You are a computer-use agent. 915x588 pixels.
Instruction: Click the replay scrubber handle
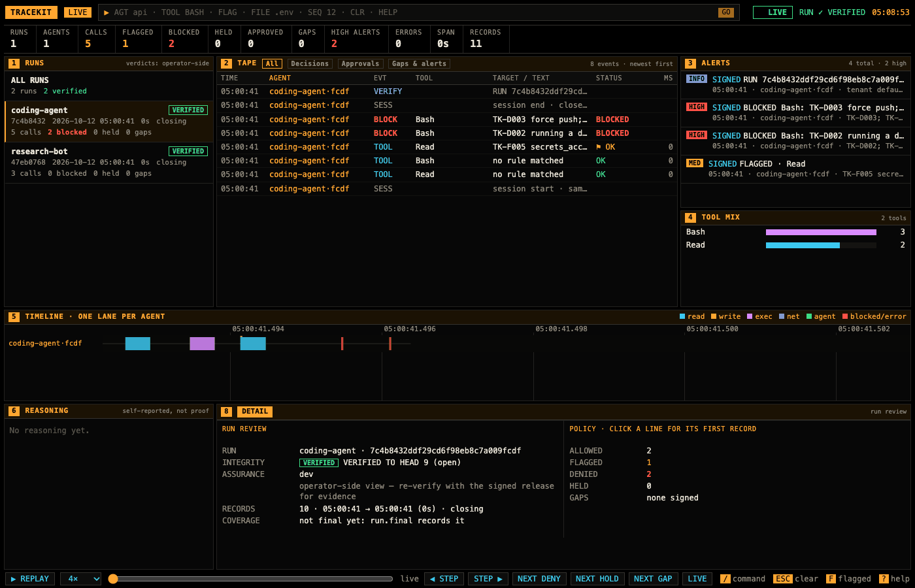coord(113,579)
